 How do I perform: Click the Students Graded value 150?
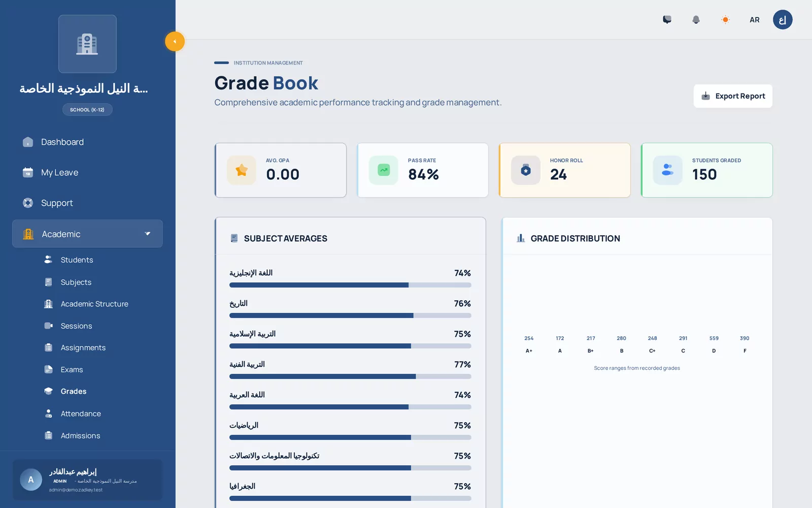pyautogui.click(x=704, y=175)
